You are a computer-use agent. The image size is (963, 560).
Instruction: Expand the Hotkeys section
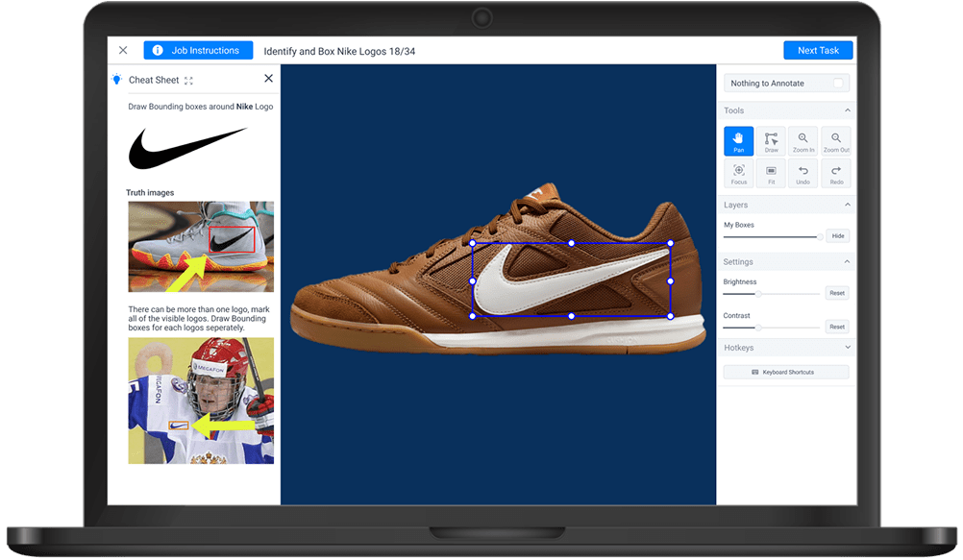tap(847, 348)
